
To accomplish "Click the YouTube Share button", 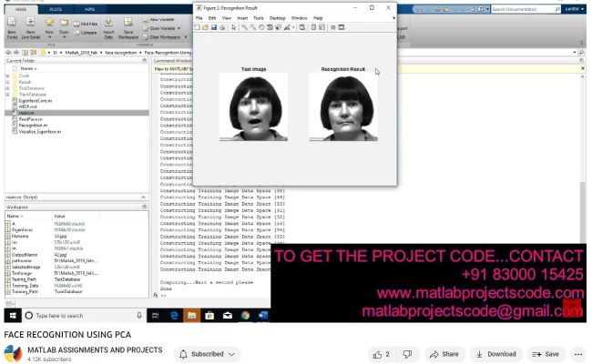I will pos(444,354).
